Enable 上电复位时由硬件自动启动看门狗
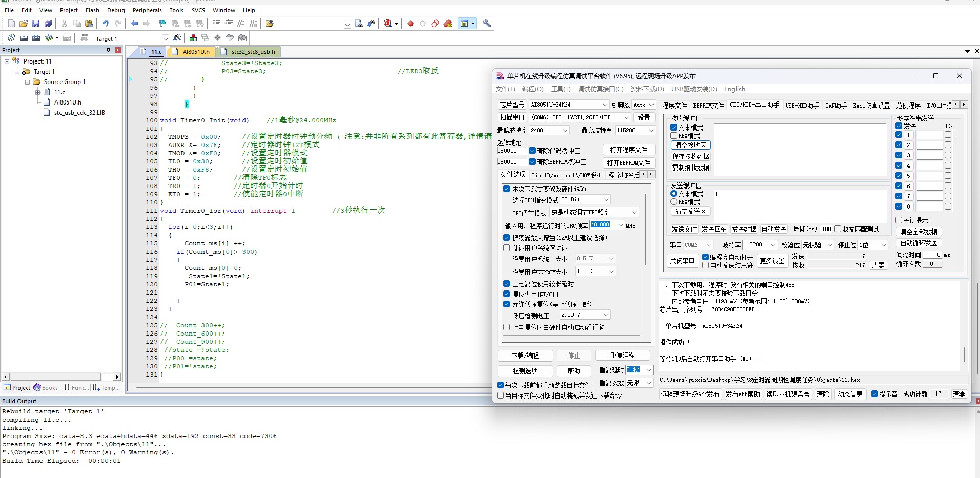The image size is (980, 478). (506, 327)
